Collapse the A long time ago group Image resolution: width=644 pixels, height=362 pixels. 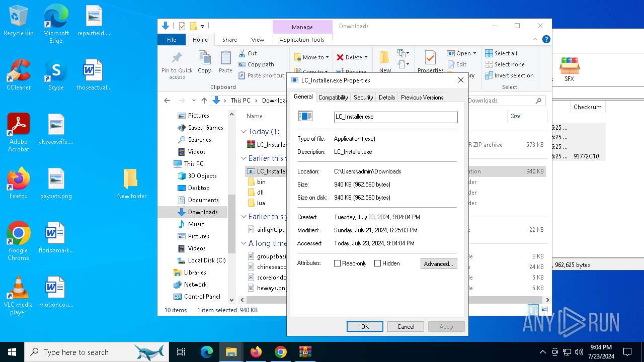point(244,243)
